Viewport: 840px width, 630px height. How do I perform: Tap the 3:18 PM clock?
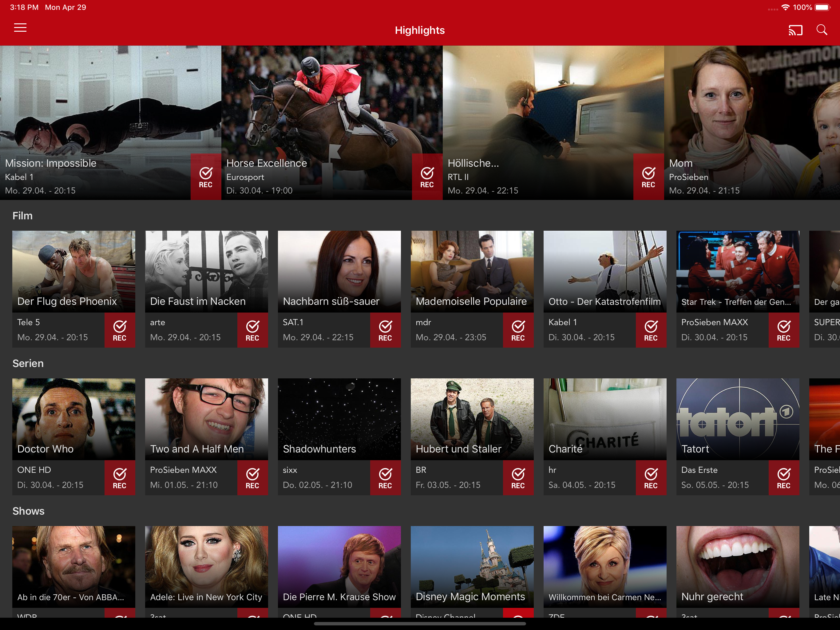tap(24, 7)
